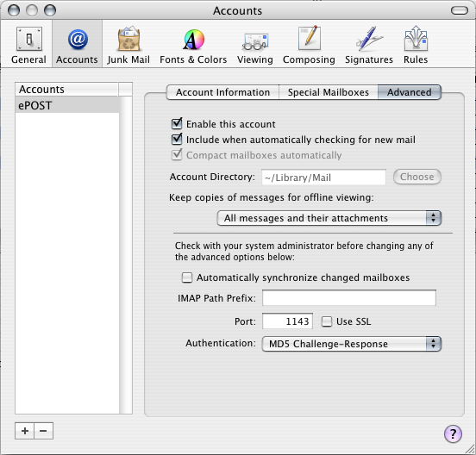Open Fonts & Colors preferences
The width and height of the screenshot is (476, 455).
[x=193, y=45]
